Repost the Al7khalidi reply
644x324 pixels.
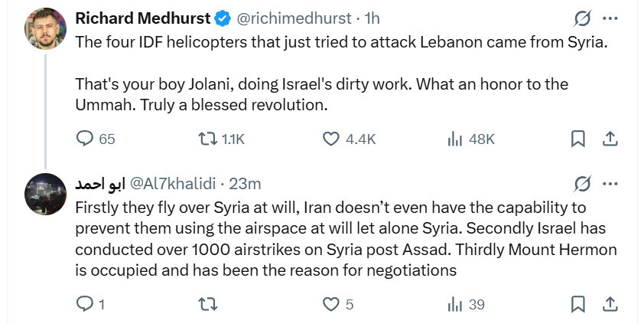coord(207,304)
